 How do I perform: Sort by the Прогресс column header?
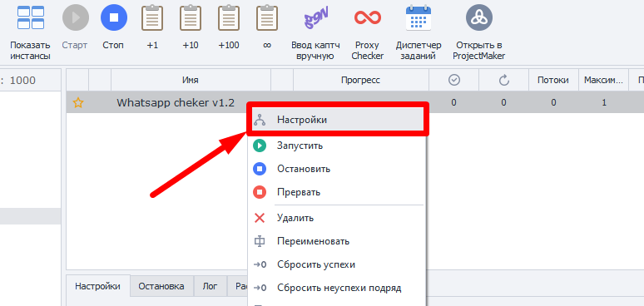(x=360, y=80)
